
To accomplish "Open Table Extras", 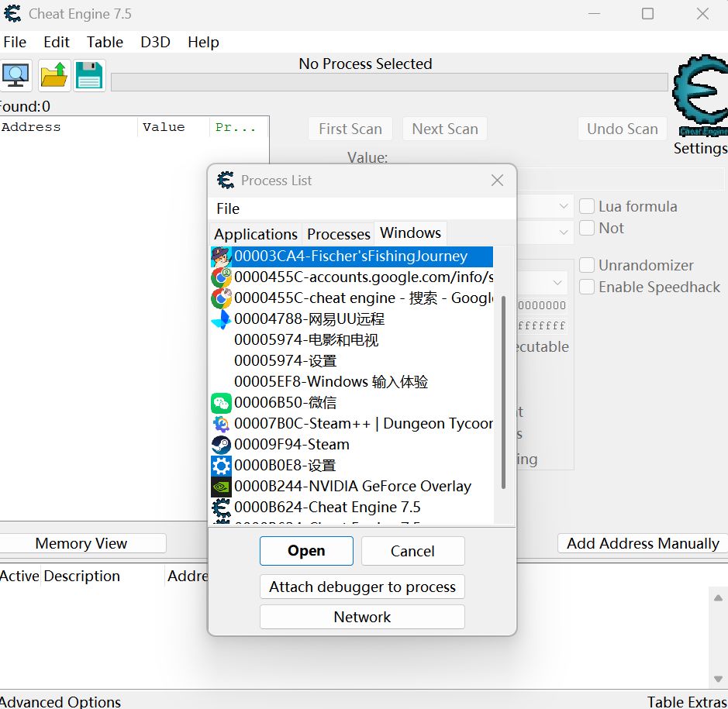I will (687, 701).
